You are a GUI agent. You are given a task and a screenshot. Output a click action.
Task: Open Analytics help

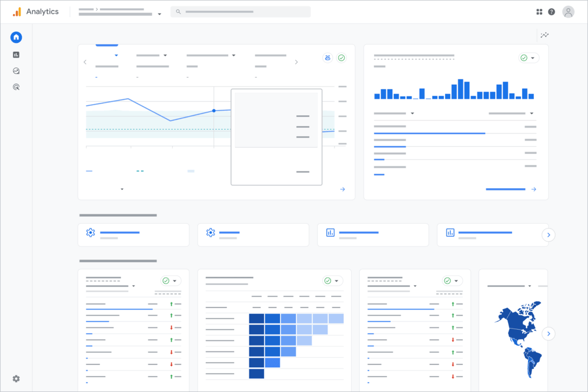pos(552,11)
